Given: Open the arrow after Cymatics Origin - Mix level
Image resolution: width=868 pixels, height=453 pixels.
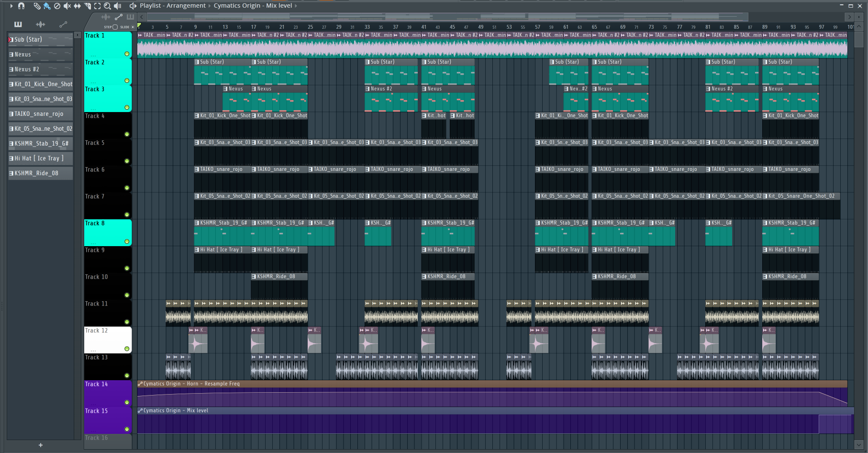Looking at the screenshot, I should click(x=296, y=6).
